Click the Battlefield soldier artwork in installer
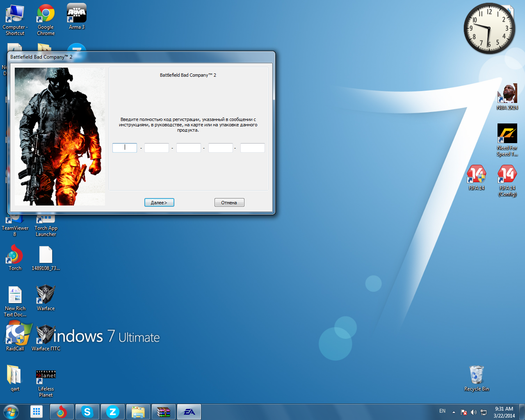525x420 pixels. [x=60, y=137]
